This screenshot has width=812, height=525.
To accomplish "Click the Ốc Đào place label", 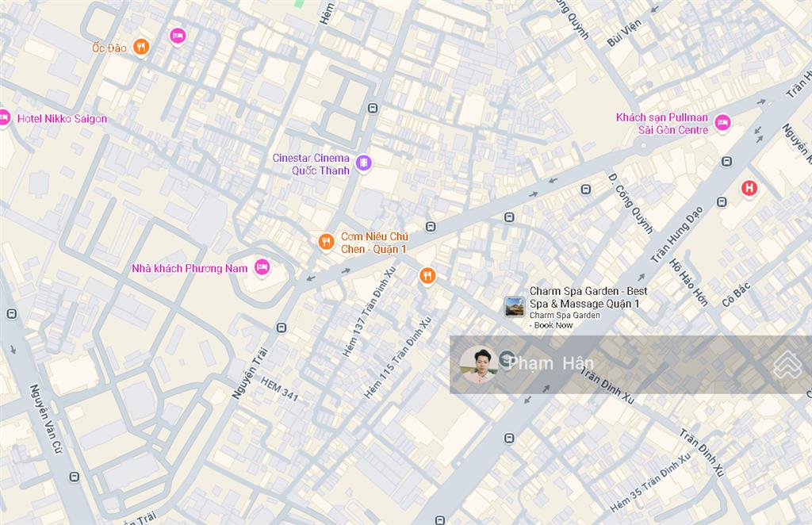I will [x=109, y=48].
